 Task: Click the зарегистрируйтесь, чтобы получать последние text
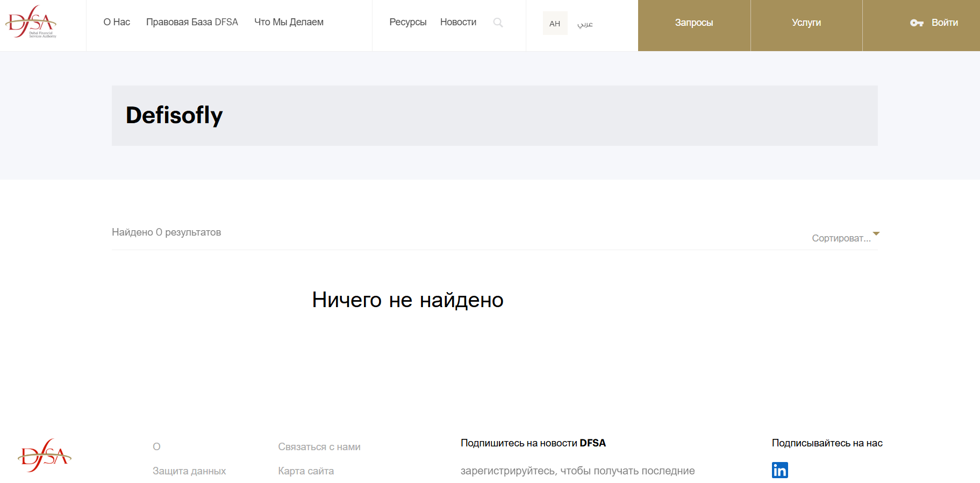click(x=577, y=471)
